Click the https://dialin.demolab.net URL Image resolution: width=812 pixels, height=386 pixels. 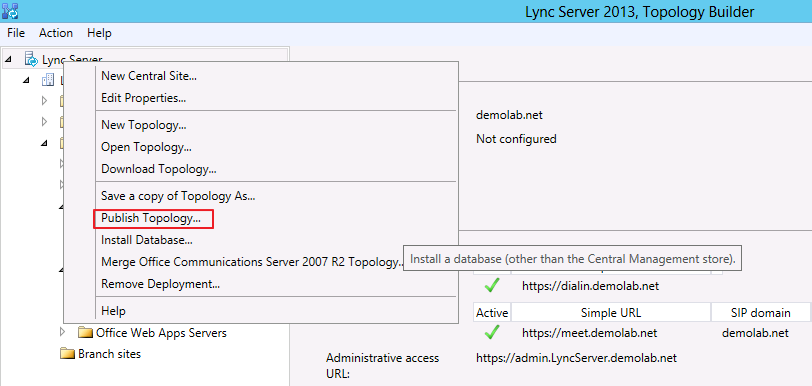click(590, 286)
